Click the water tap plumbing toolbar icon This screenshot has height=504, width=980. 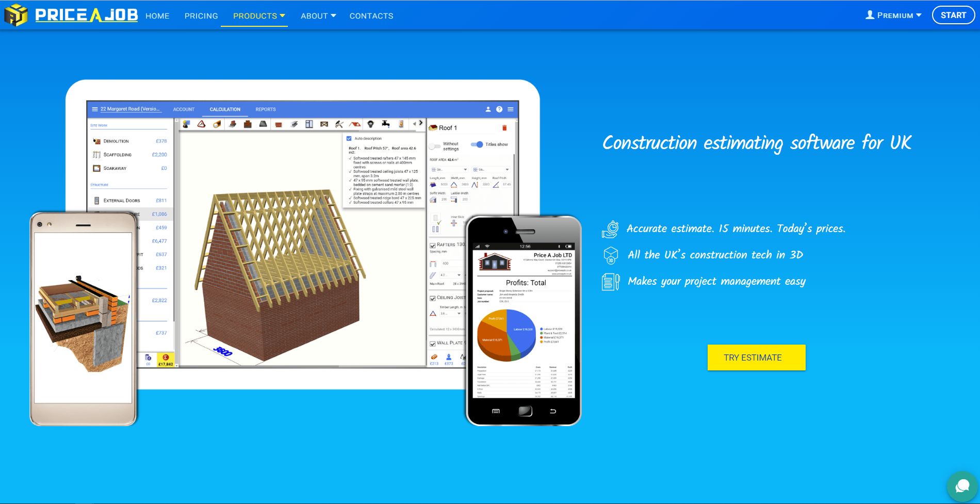click(386, 124)
